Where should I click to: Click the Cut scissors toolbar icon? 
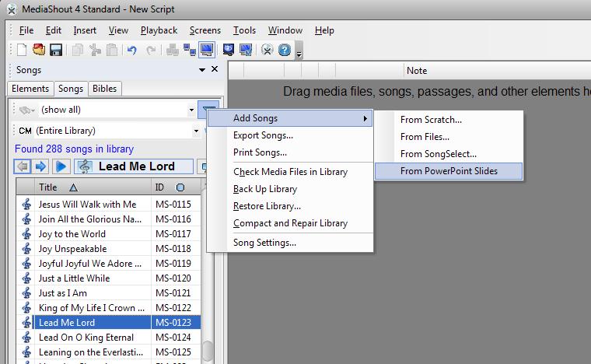coord(95,50)
